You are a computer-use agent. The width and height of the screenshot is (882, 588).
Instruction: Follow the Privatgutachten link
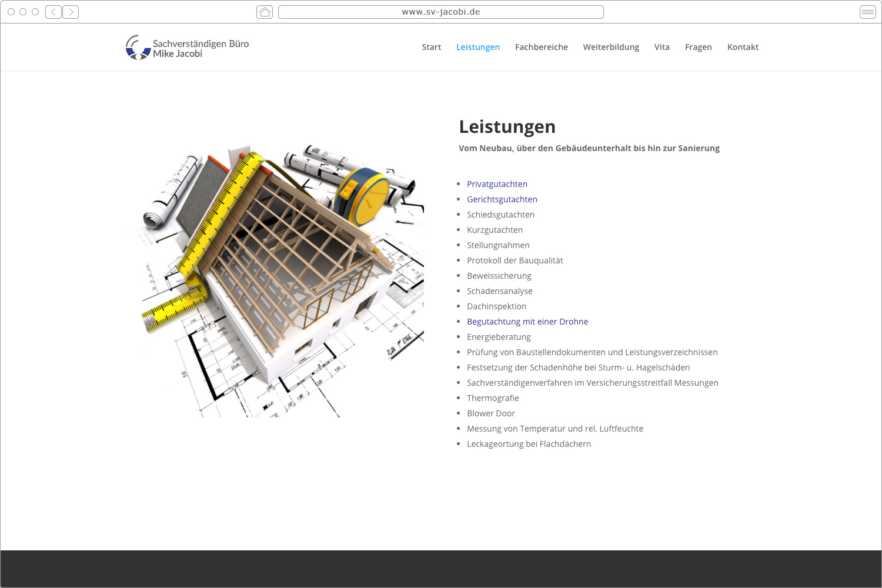[497, 184]
